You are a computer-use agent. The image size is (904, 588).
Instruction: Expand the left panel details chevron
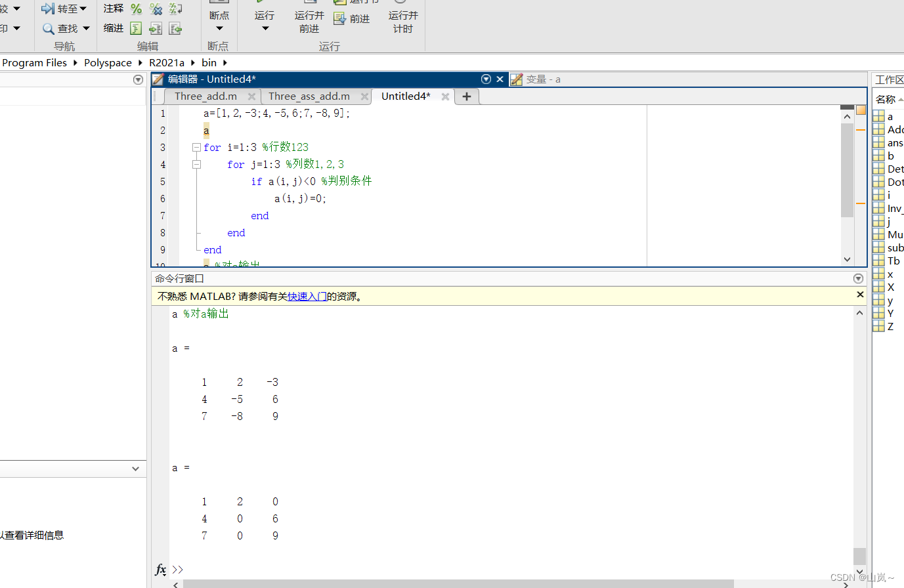click(x=135, y=469)
